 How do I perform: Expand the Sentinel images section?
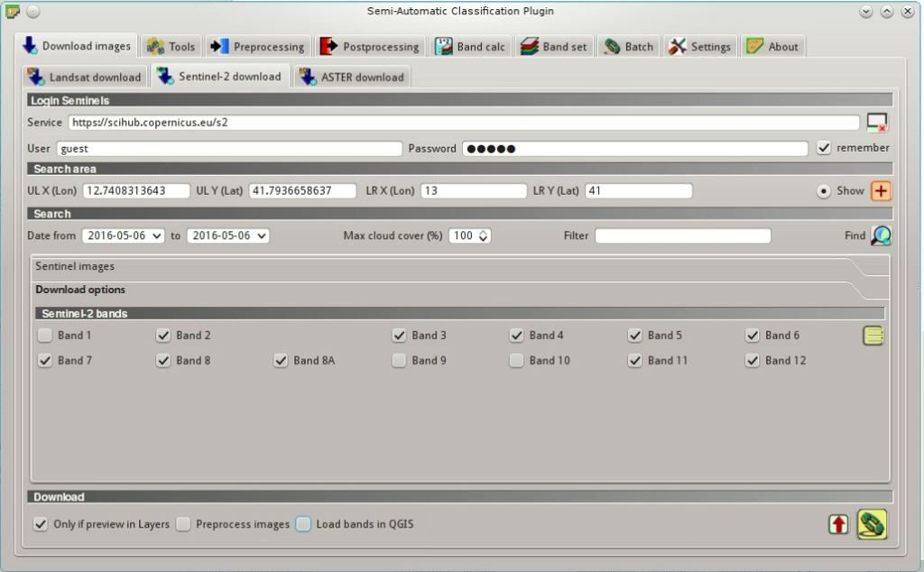[459, 266]
